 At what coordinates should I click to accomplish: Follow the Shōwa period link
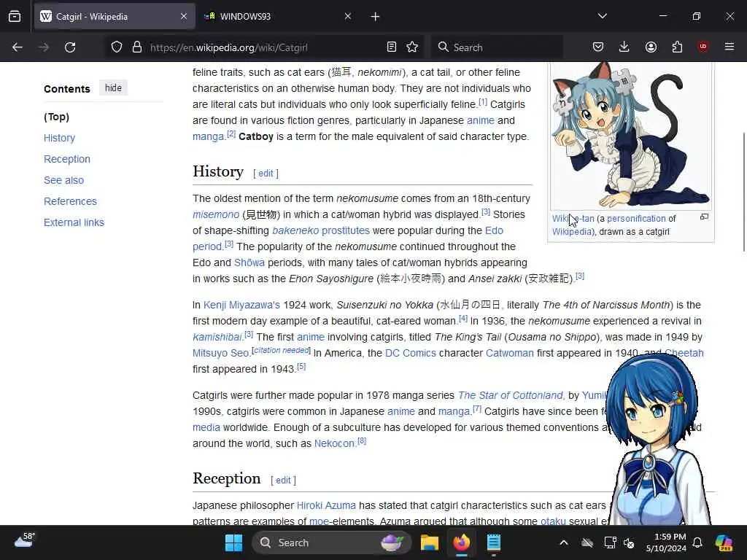pyautogui.click(x=249, y=262)
